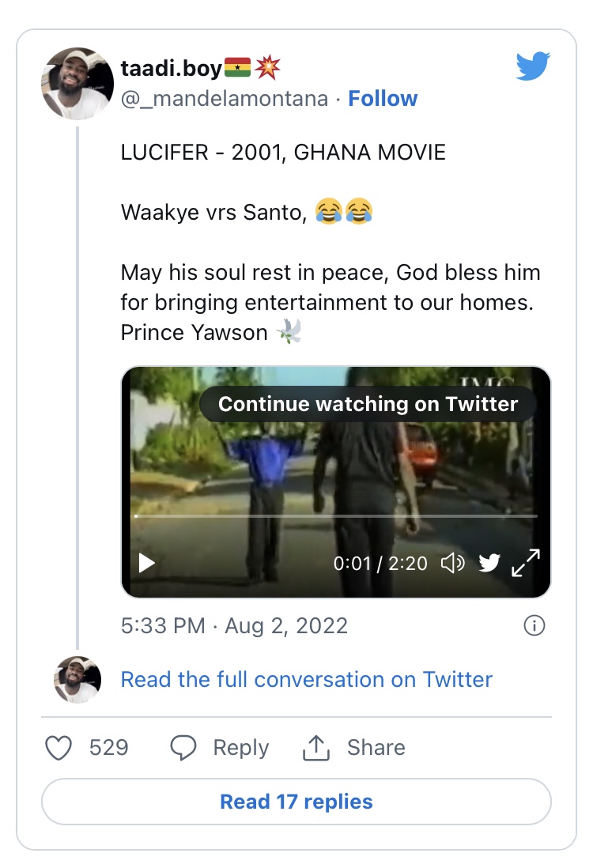Expand video to fullscreen
The width and height of the screenshot is (593, 868).
(x=526, y=563)
